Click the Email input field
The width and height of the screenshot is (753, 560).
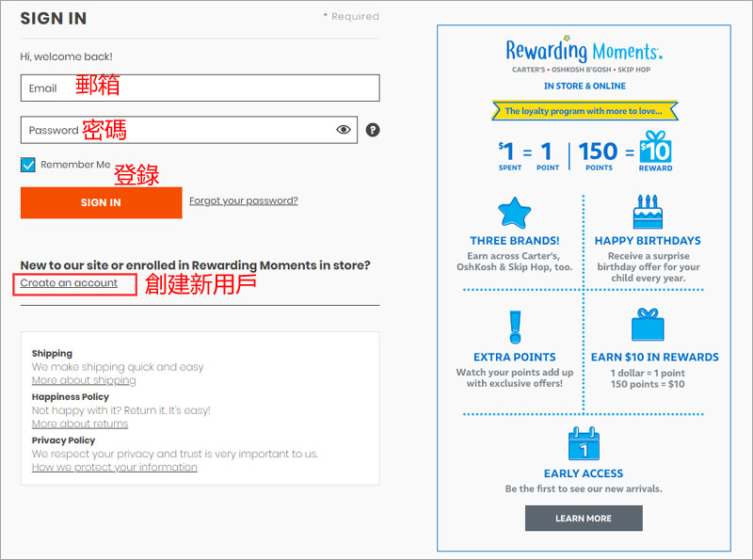click(x=200, y=88)
